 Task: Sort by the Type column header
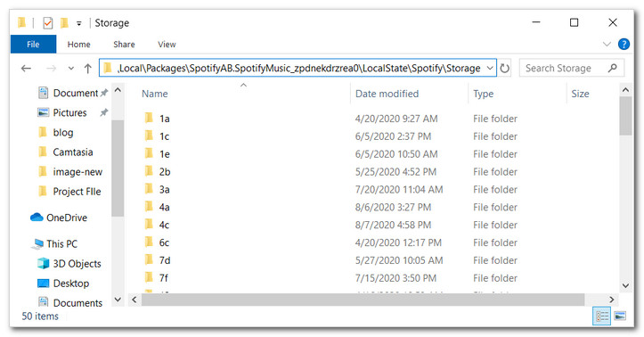tap(483, 94)
